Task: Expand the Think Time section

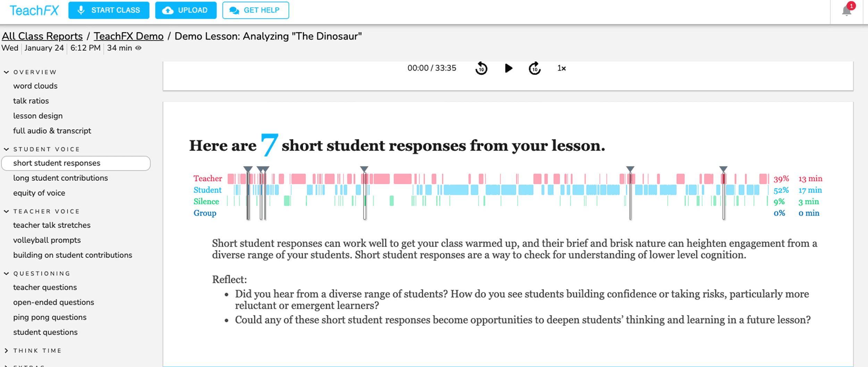Action: tap(6, 351)
